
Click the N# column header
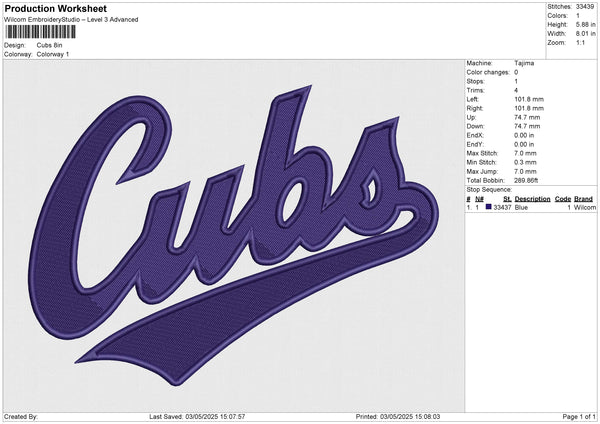tap(479, 199)
